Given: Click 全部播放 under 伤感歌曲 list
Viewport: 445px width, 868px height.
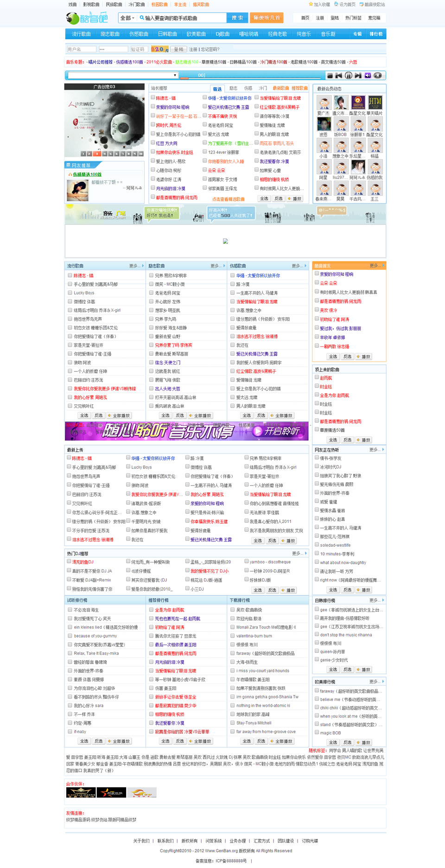Looking at the screenshot, I should pos(281,415).
